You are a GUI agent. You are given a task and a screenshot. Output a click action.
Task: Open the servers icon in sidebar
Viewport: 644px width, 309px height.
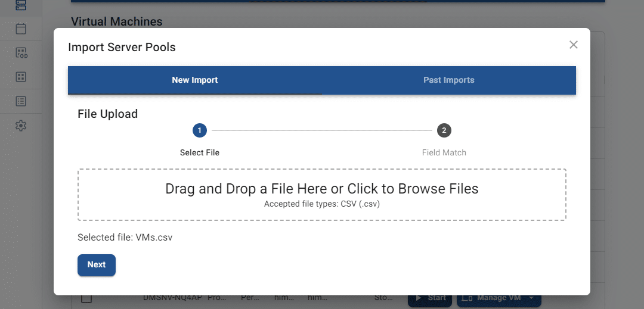21,5
